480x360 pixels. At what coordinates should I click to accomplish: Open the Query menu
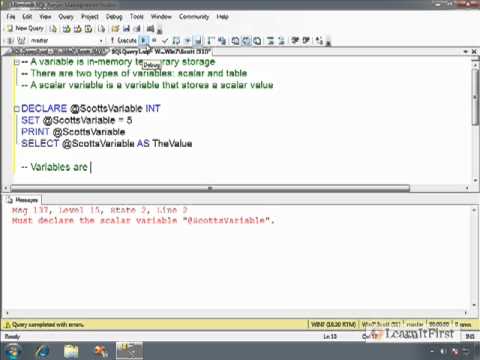click(66, 17)
